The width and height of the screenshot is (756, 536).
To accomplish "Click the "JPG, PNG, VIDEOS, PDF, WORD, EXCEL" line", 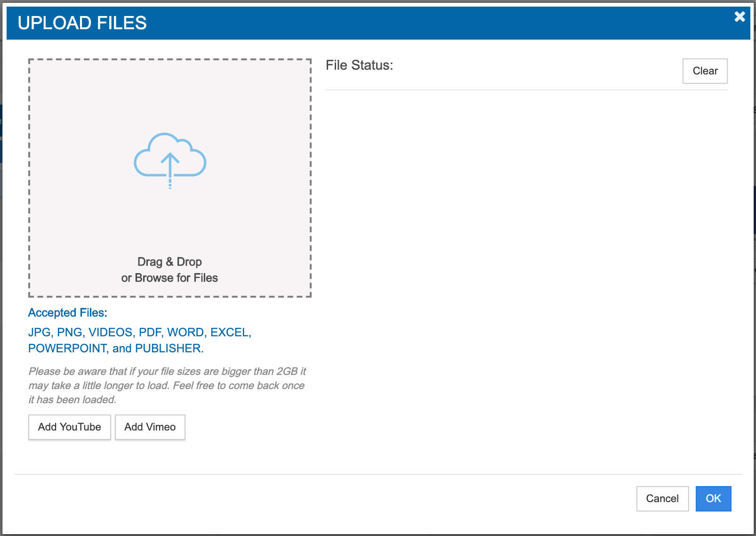I will point(140,333).
